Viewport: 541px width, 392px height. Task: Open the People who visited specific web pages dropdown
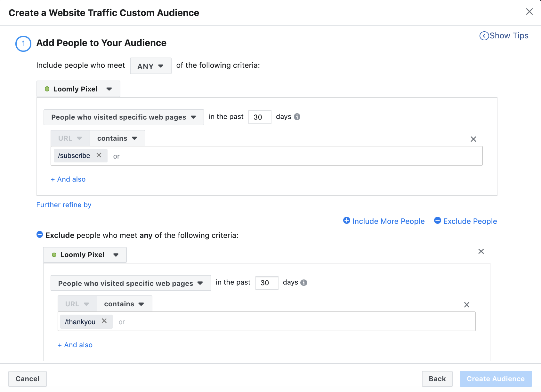(x=124, y=117)
